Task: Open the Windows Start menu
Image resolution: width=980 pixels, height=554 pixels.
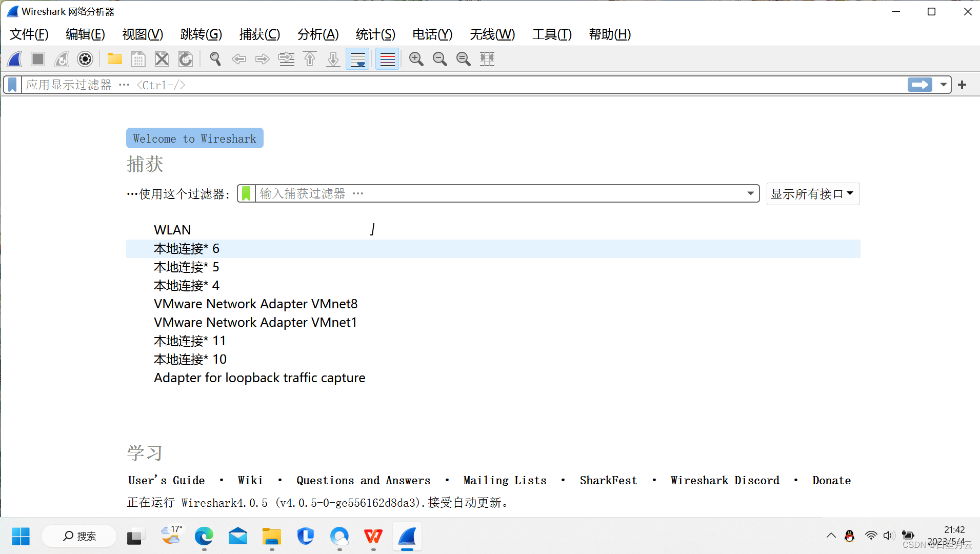Action: [x=21, y=537]
